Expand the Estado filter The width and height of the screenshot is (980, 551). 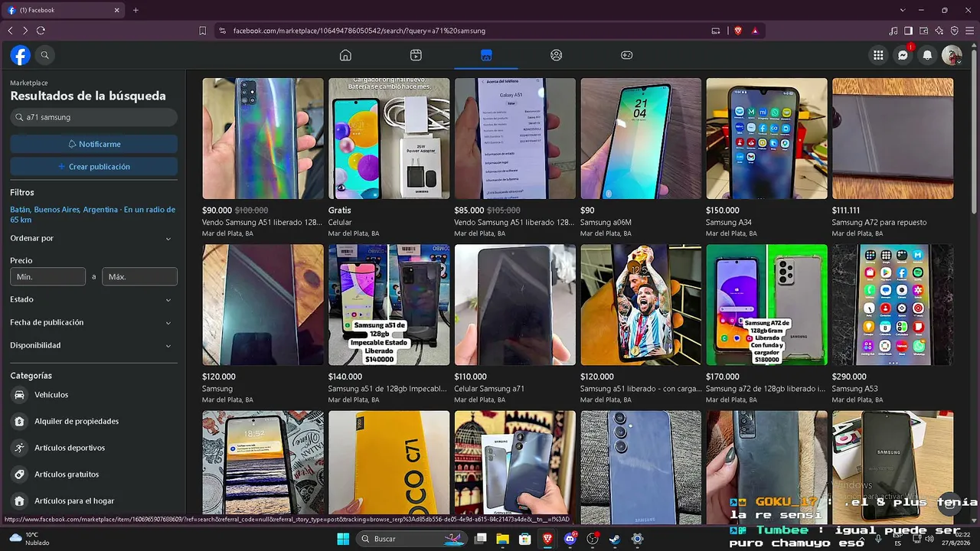[93, 299]
